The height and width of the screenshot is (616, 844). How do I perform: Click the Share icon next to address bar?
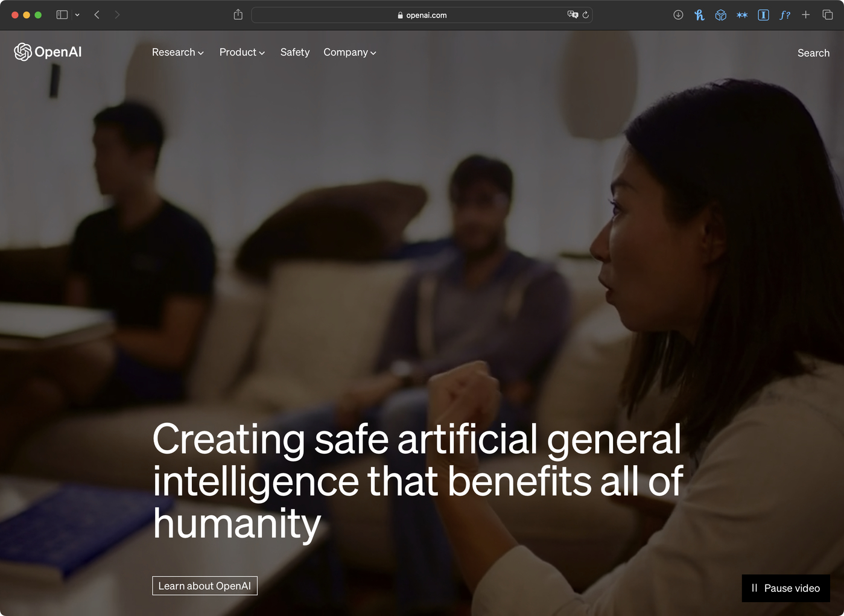point(238,14)
